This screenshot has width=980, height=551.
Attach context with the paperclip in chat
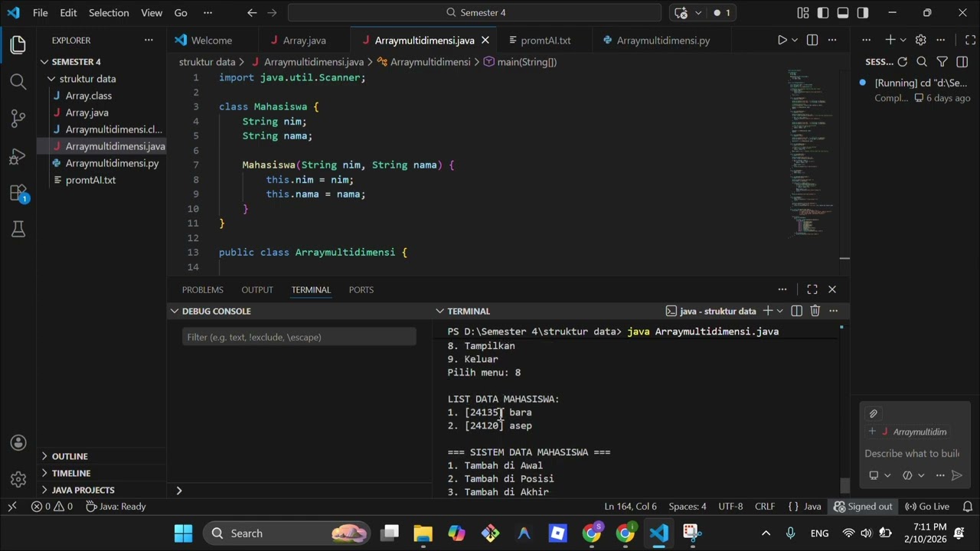point(873,413)
